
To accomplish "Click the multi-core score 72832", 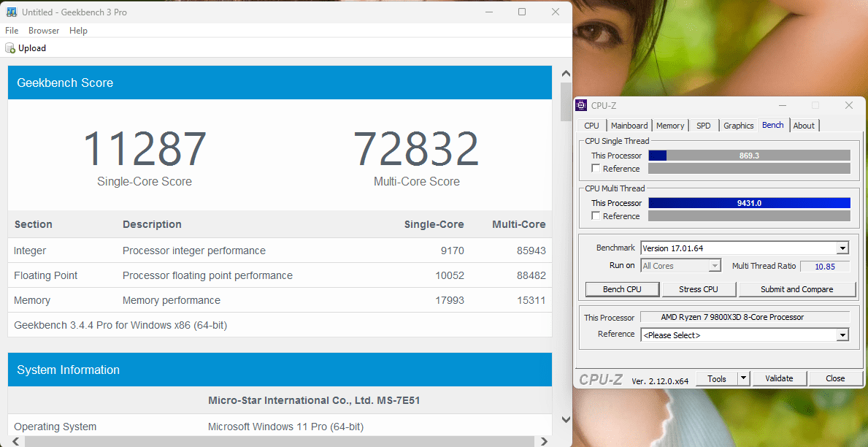I will point(416,149).
